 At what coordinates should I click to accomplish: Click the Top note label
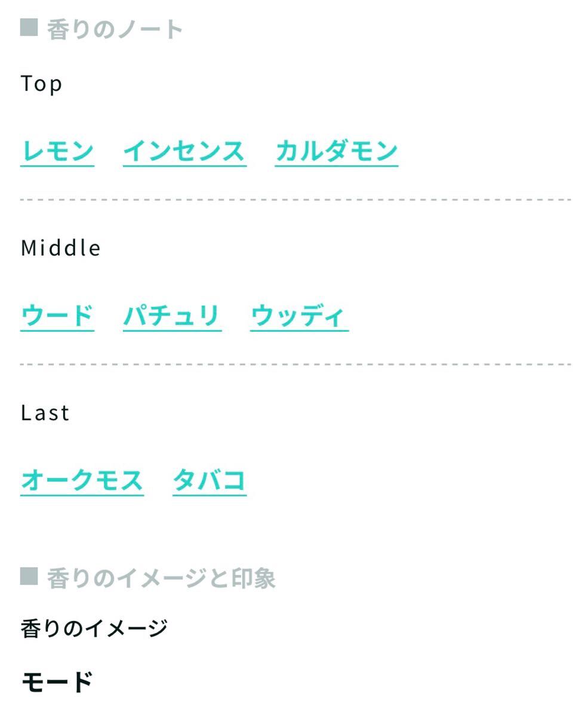[41, 84]
